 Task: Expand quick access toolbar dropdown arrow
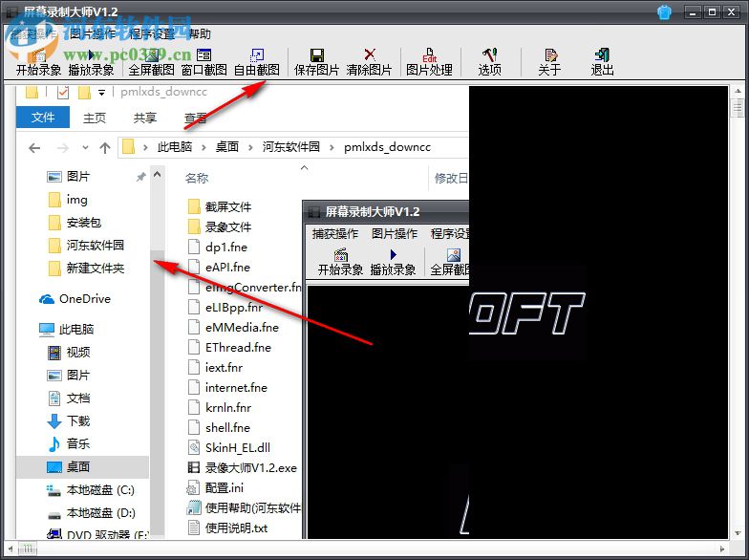tap(101, 92)
